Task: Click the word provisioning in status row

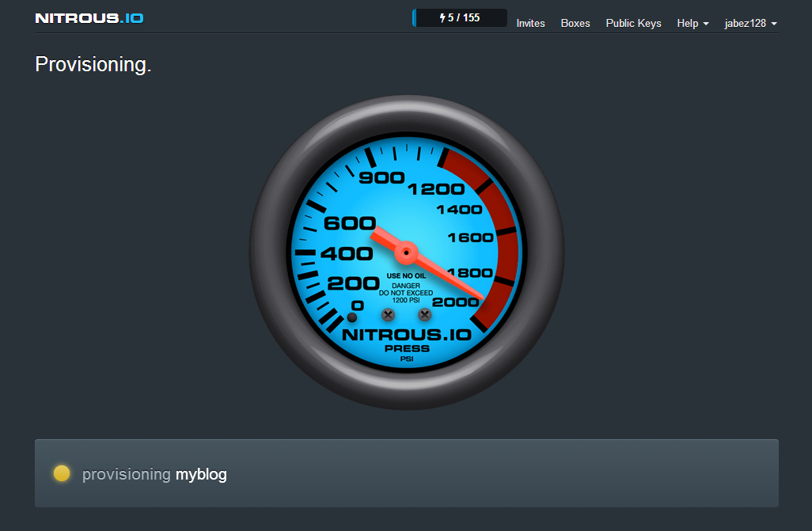Action: point(127,474)
